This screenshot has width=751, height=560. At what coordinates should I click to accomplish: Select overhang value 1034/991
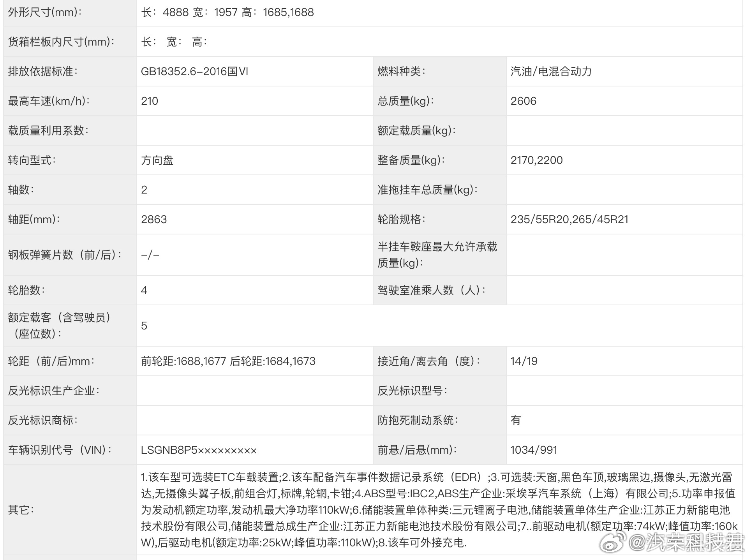(x=534, y=450)
